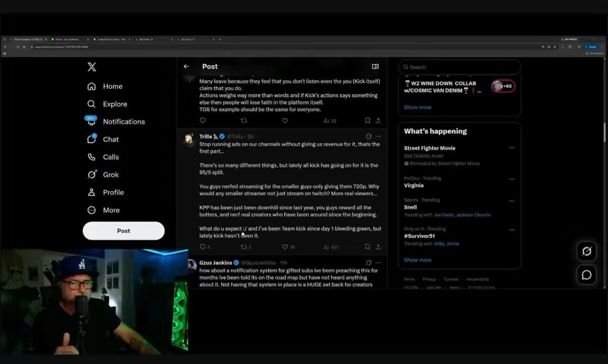Show more under What's happening trends
Viewport: 608px width, 364px height.
[418, 260]
